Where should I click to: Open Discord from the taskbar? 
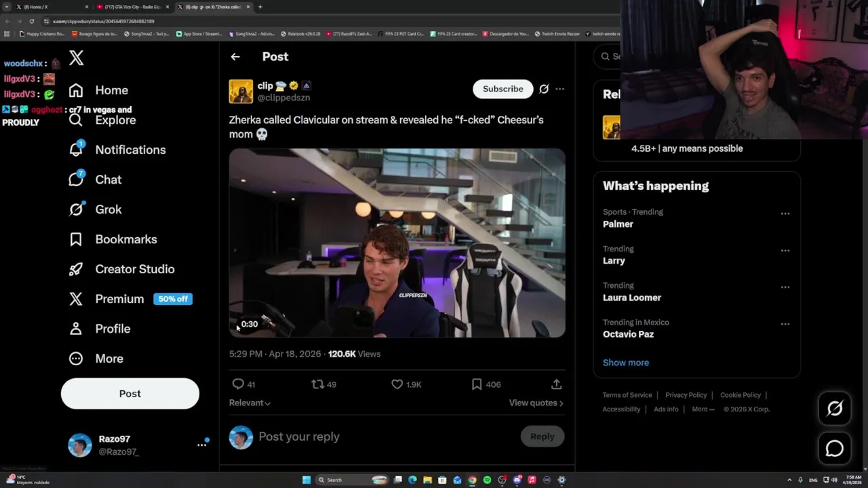pos(517,480)
